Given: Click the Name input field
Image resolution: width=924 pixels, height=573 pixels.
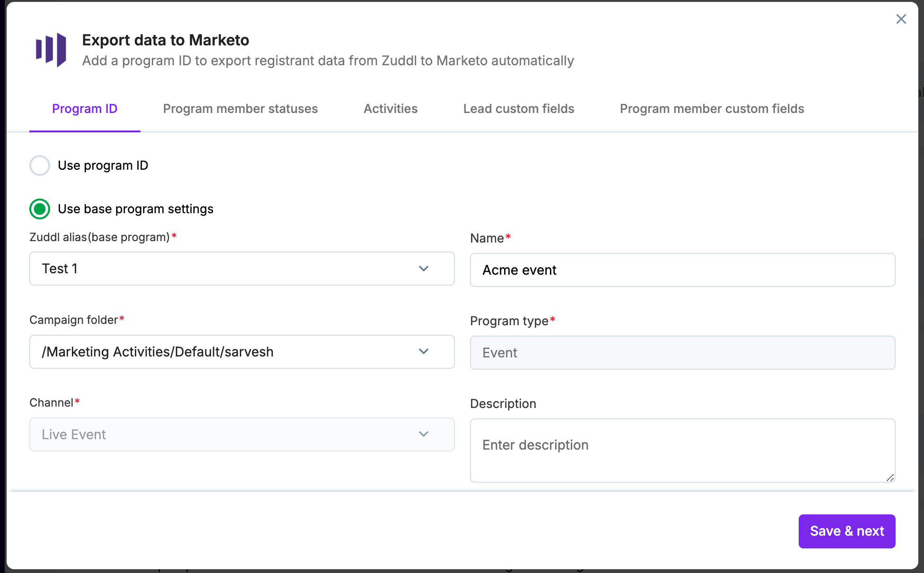Looking at the screenshot, I should (682, 270).
